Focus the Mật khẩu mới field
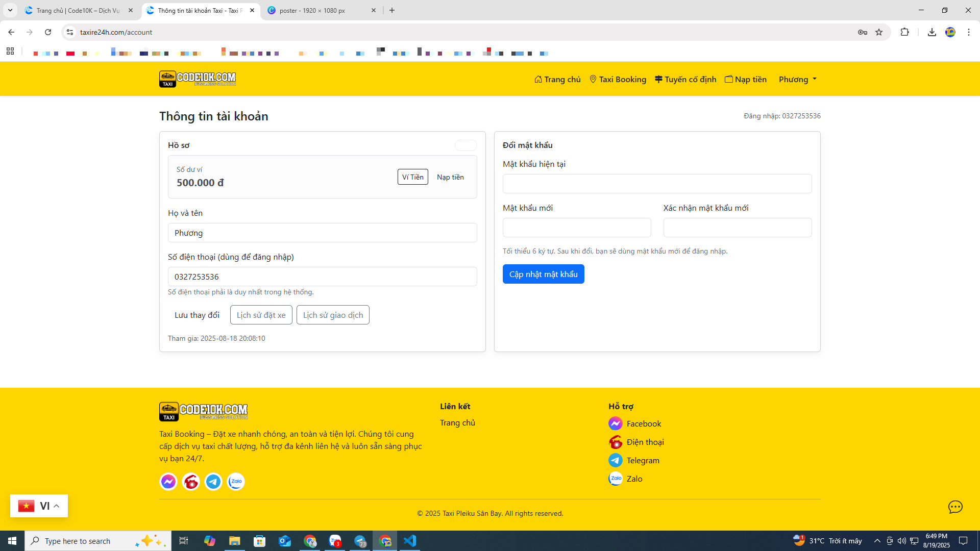The width and height of the screenshot is (980, 551). [x=577, y=228]
